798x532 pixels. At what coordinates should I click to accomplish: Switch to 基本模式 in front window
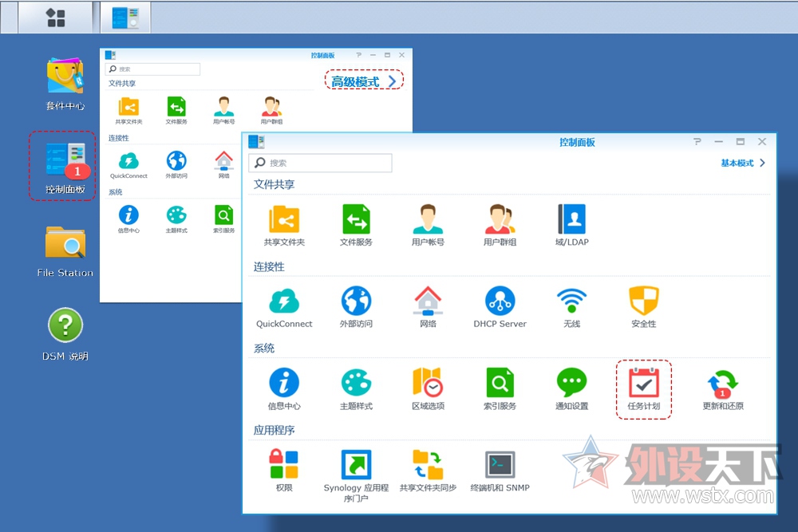pyautogui.click(x=742, y=163)
